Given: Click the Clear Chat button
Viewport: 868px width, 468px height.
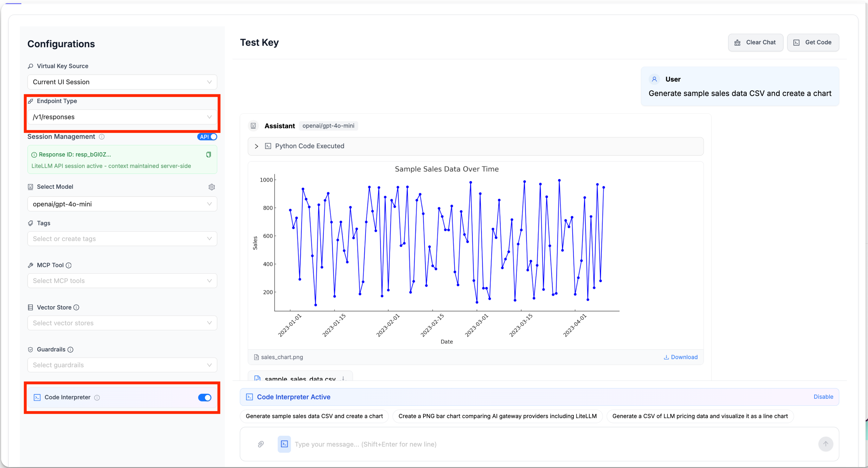Looking at the screenshot, I should pos(755,42).
